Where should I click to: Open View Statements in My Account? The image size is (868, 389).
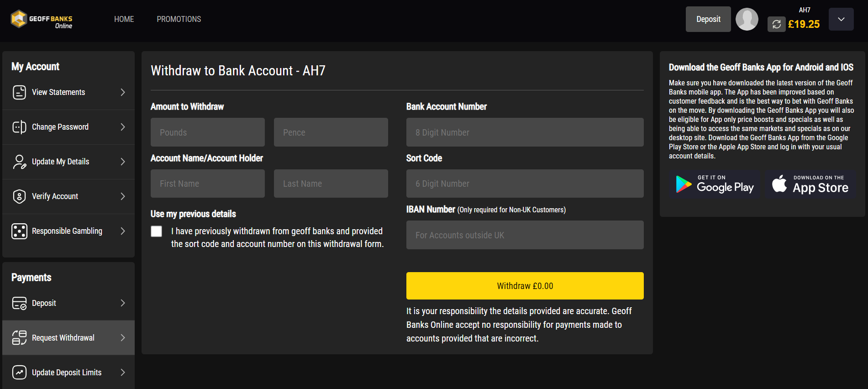click(68, 92)
